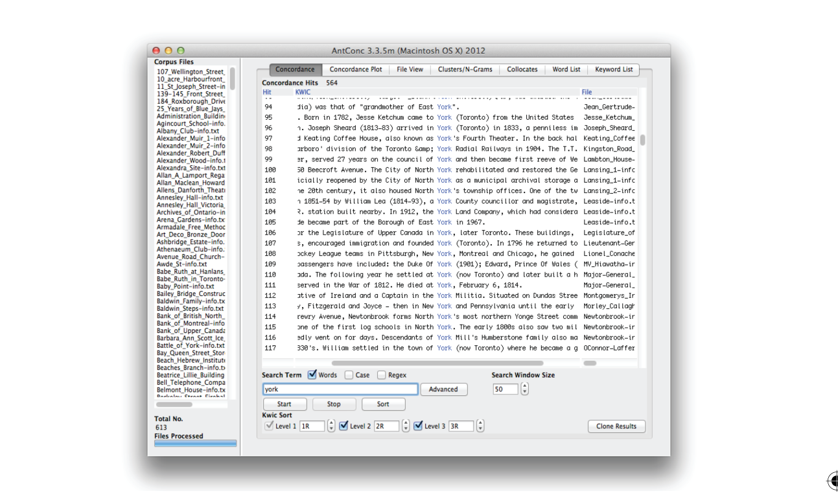The height and width of the screenshot is (504, 838).
Task: Open the Clusters/N-Grams tab
Action: click(x=465, y=69)
